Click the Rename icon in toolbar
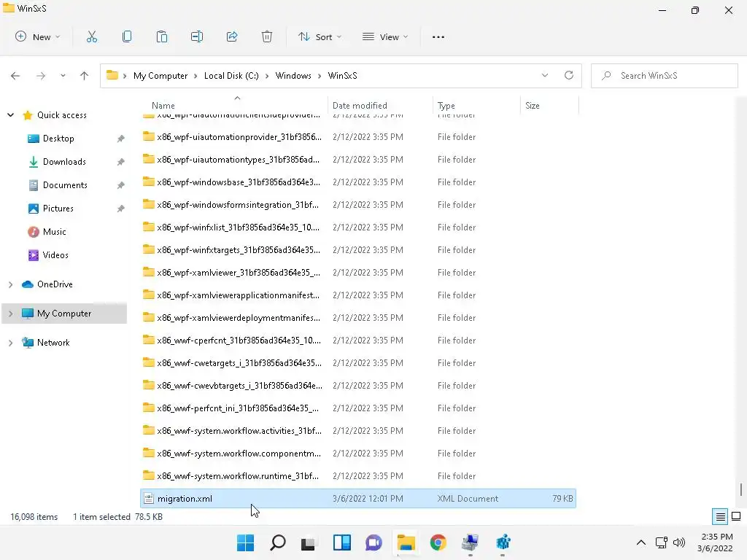Screen dimensions: 747x560 click(197, 36)
